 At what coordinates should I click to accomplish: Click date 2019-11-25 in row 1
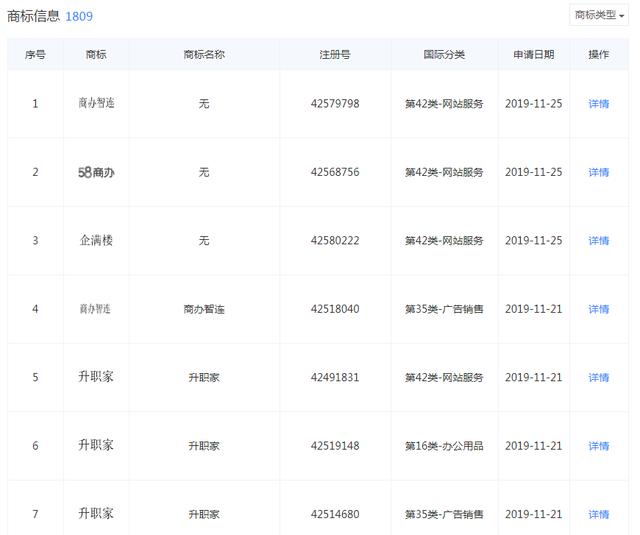[x=533, y=104]
